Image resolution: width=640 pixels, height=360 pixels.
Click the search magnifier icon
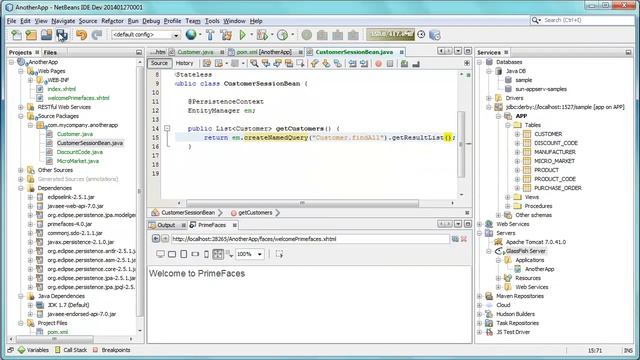point(536,20)
